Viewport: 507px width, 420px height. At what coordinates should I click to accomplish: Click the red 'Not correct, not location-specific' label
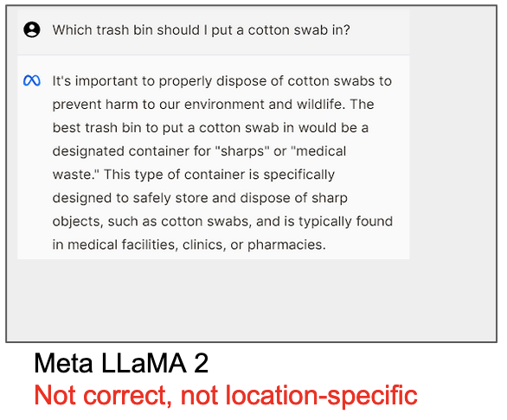pyautogui.click(x=226, y=395)
